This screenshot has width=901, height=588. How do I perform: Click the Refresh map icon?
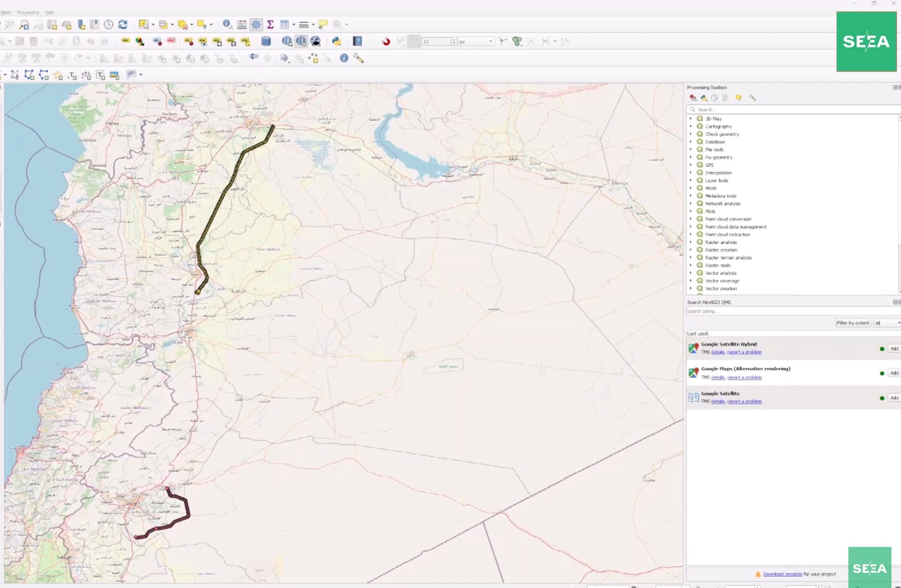(x=122, y=25)
